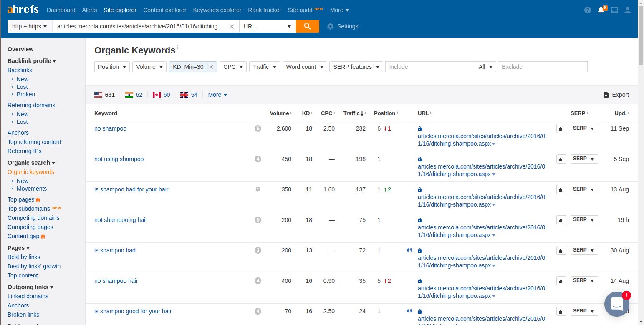Open Broken links under Outgoing links

point(23,315)
